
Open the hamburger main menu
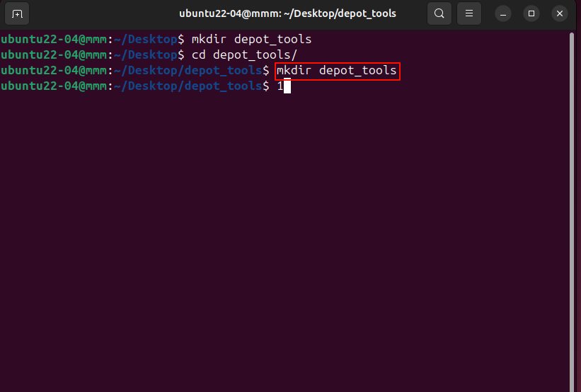point(468,13)
